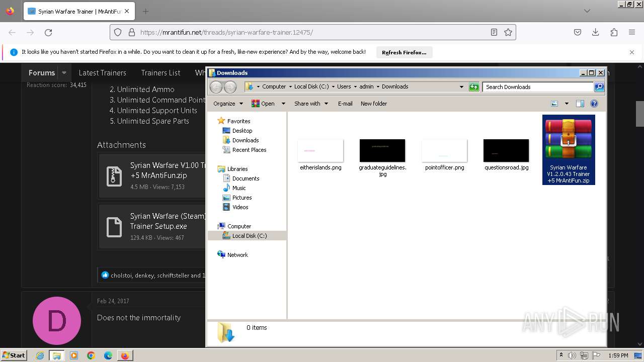
Task: Expand the Forums dropdown arrow
Action: [x=64, y=72]
